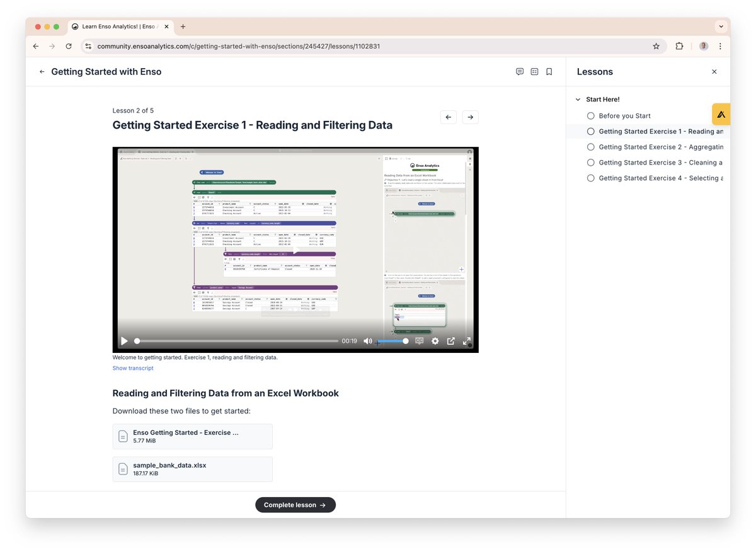
Task: Close the Lessons sidebar
Action: click(714, 72)
